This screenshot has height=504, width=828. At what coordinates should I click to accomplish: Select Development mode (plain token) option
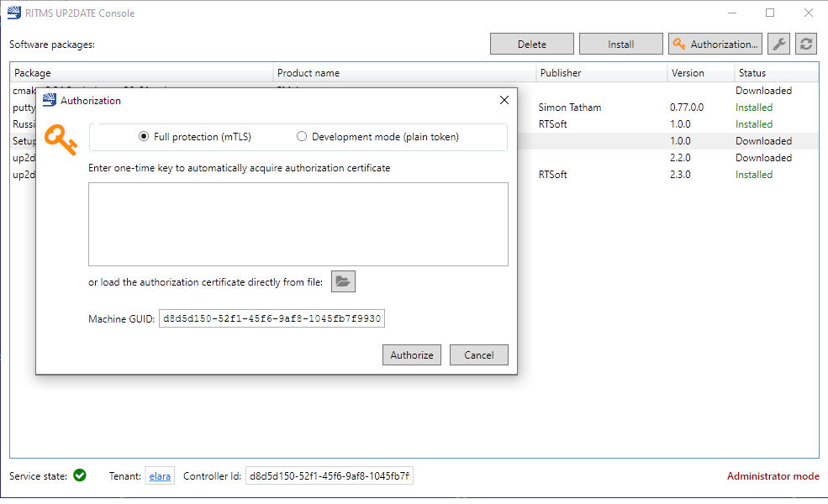pyautogui.click(x=302, y=137)
